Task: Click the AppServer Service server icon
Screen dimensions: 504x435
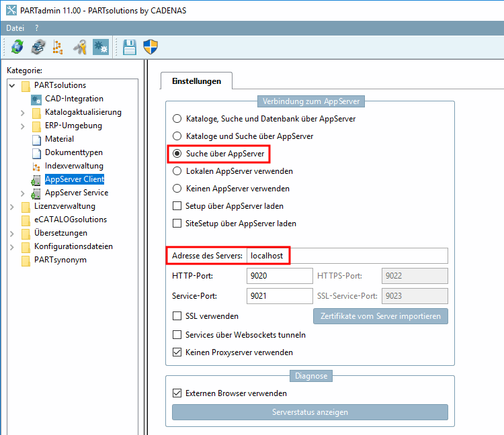Action: tap(36, 193)
